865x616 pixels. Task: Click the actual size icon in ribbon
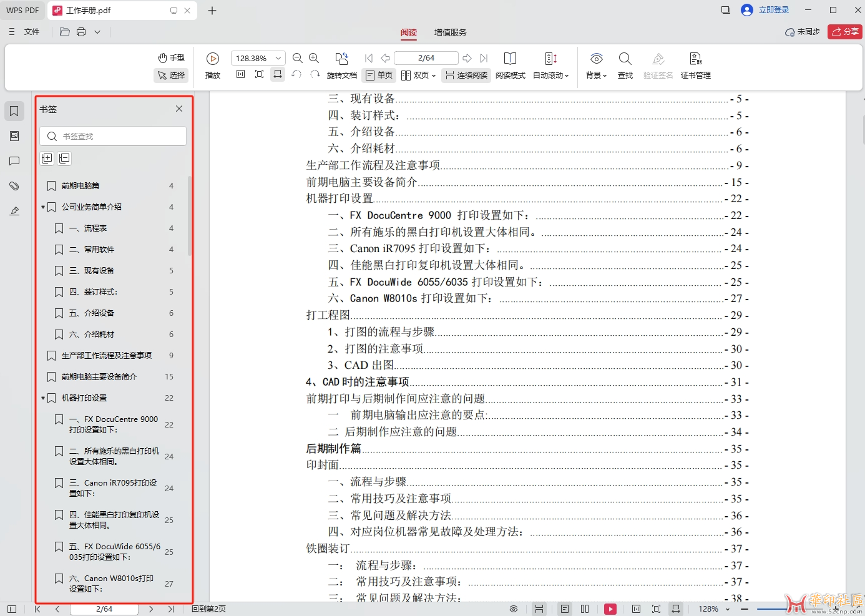pos(241,74)
